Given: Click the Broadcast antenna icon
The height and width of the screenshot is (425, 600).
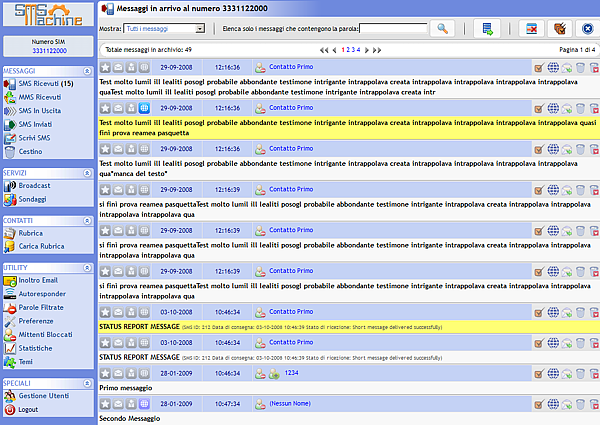Looking at the screenshot, I should click(10, 186).
